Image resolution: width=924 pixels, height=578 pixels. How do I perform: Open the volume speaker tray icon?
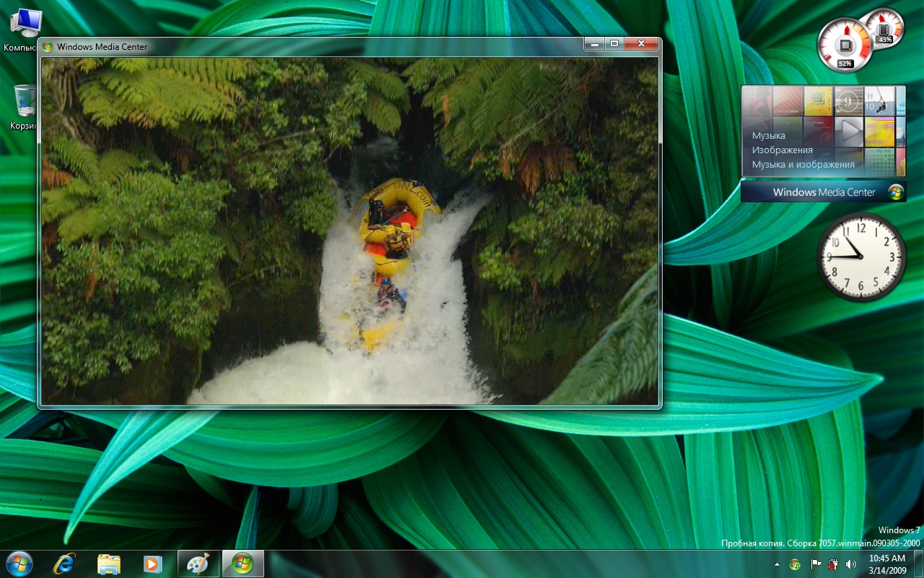pos(851,564)
